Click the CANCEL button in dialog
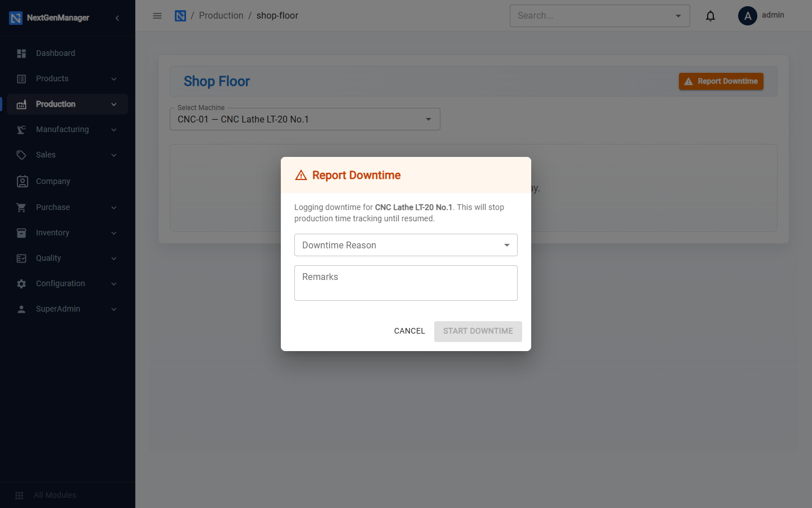Viewport: 812px width, 508px height. click(x=409, y=331)
